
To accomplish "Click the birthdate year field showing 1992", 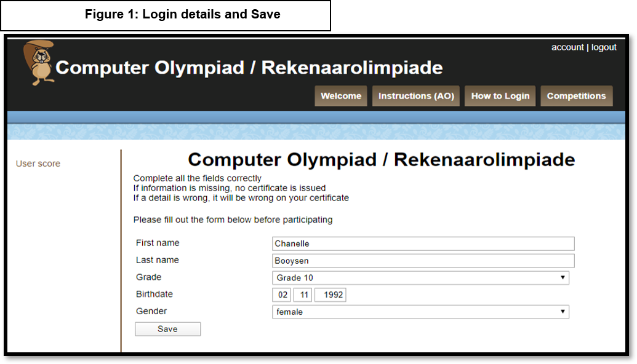I will pyautogui.click(x=331, y=295).
